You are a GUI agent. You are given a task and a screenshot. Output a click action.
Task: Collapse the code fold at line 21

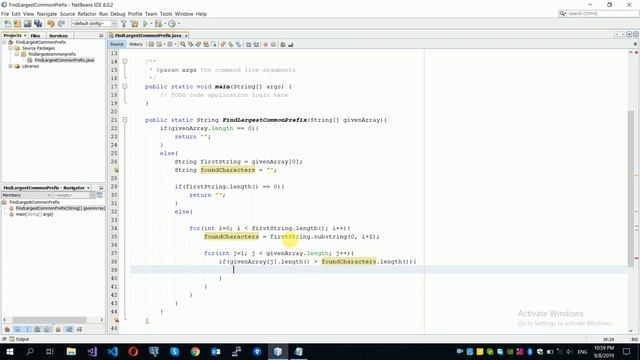pyautogui.click(x=125, y=120)
